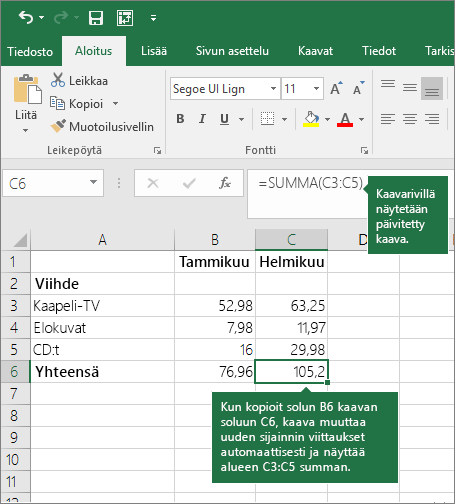This screenshot has height=504, width=455.
Task: Expand the fill color dropdown arrow
Action: point(327,119)
